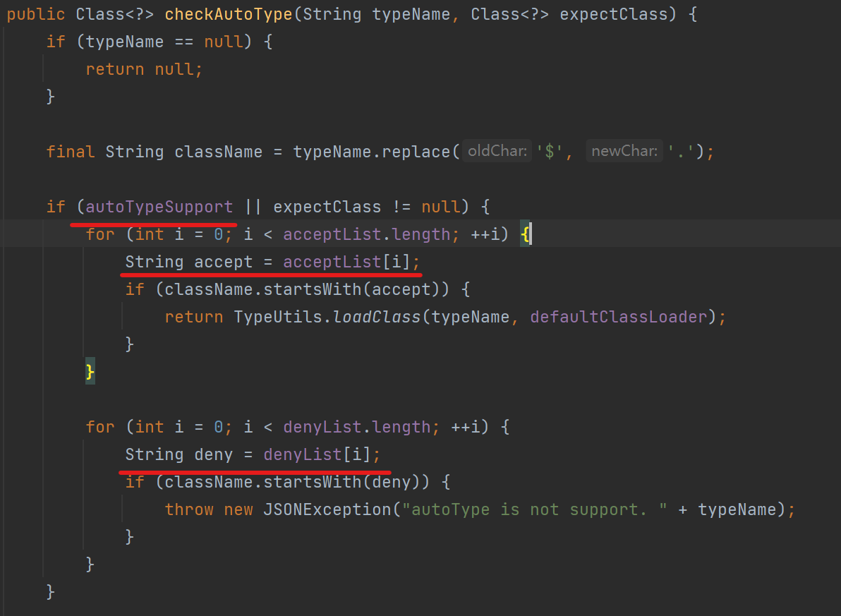Place cursor on denyList.length in for loop

coord(356,427)
